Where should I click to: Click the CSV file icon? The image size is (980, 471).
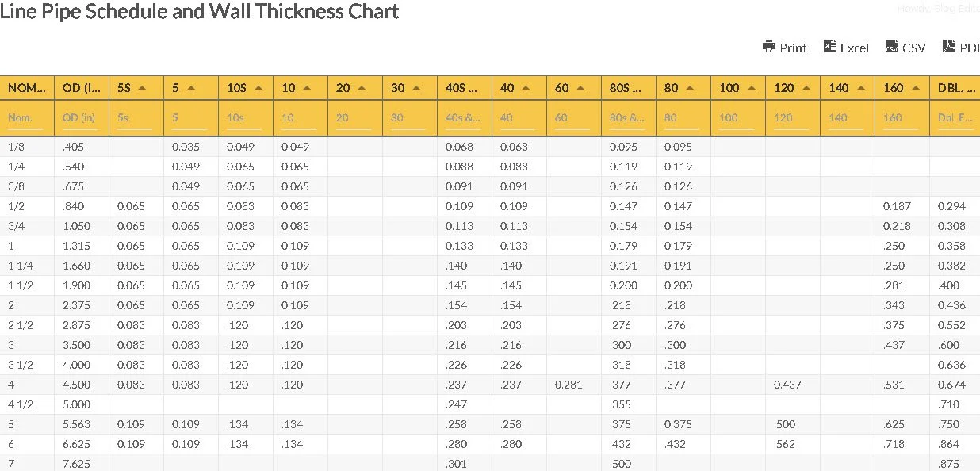point(891,47)
